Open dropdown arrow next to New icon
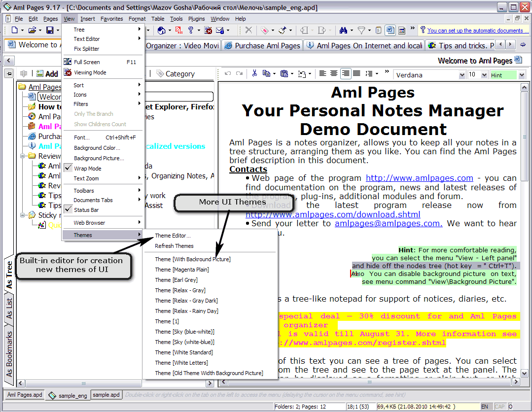The width and height of the screenshot is (532, 412). [22, 31]
